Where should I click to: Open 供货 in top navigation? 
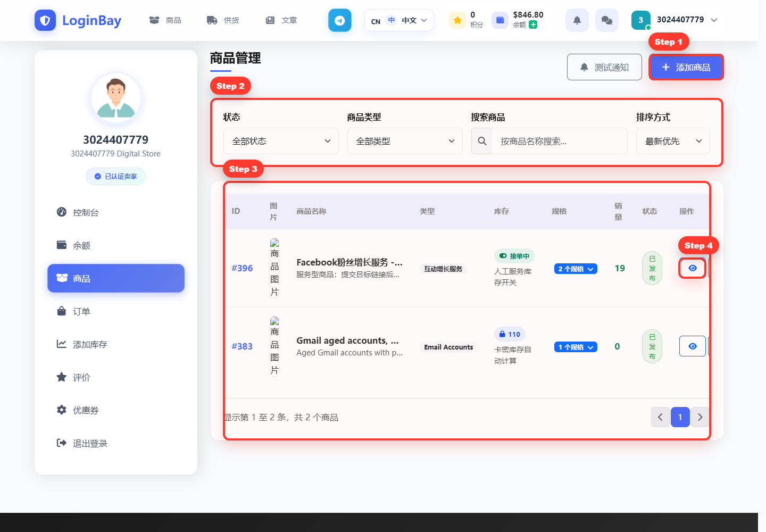223,20
